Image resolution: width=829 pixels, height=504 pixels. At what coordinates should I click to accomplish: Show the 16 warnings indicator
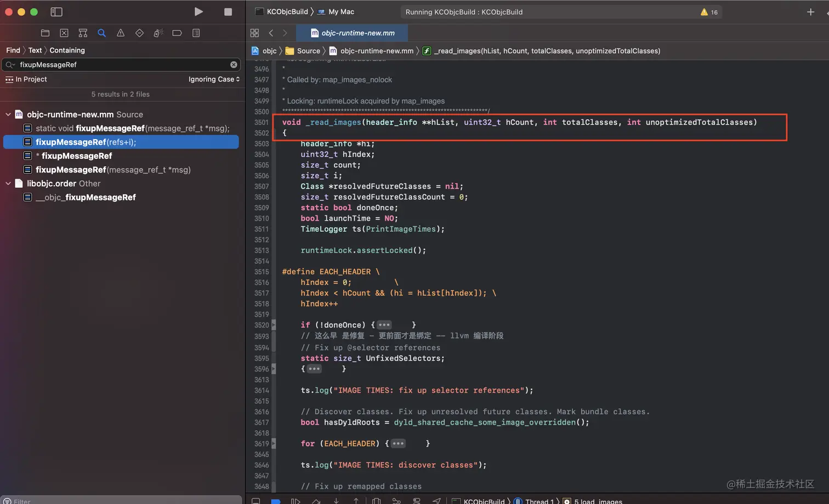point(709,12)
